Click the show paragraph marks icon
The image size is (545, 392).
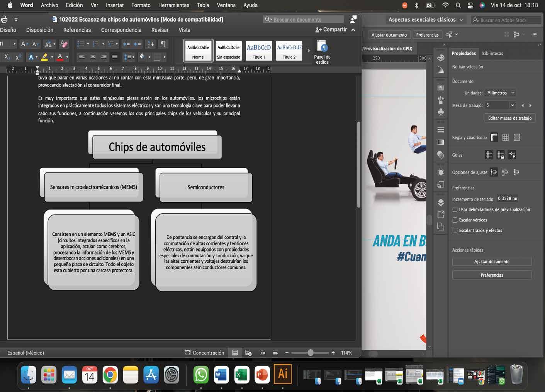coord(163,44)
